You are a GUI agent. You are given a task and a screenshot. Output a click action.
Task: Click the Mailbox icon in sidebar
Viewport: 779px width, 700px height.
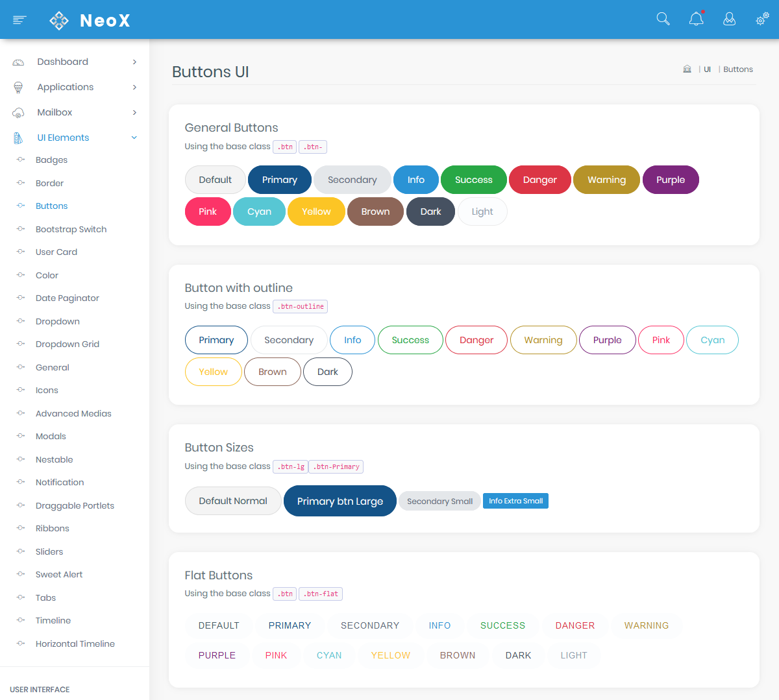click(x=18, y=113)
